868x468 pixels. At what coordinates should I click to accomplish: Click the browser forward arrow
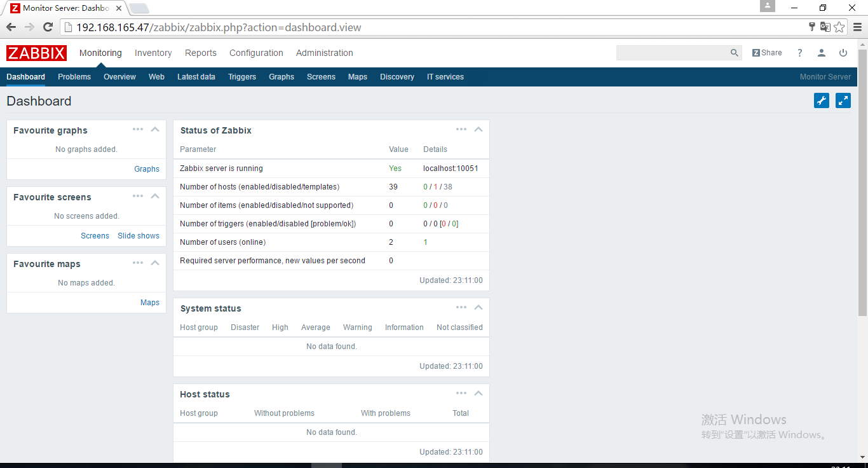pyautogui.click(x=29, y=27)
